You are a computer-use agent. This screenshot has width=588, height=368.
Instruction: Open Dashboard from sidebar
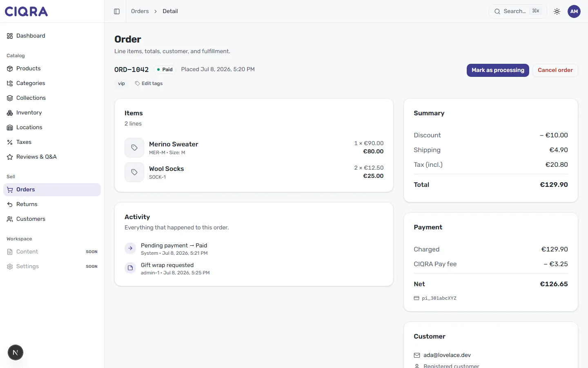[x=52, y=36]
